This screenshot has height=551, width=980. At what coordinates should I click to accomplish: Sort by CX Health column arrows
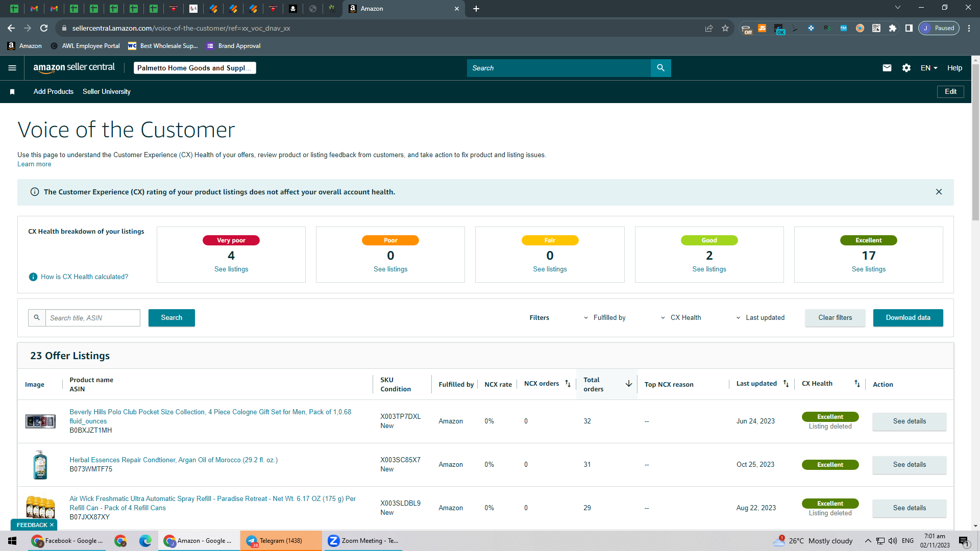[x=857, y=384]
